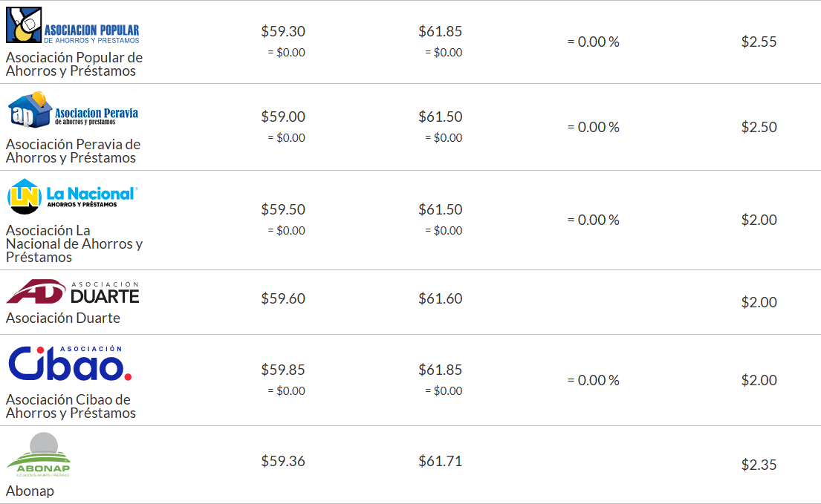Open Asociación Cibao de Ahorros y Préstamos link
The image size is (821, 504).
pos(71,406)
